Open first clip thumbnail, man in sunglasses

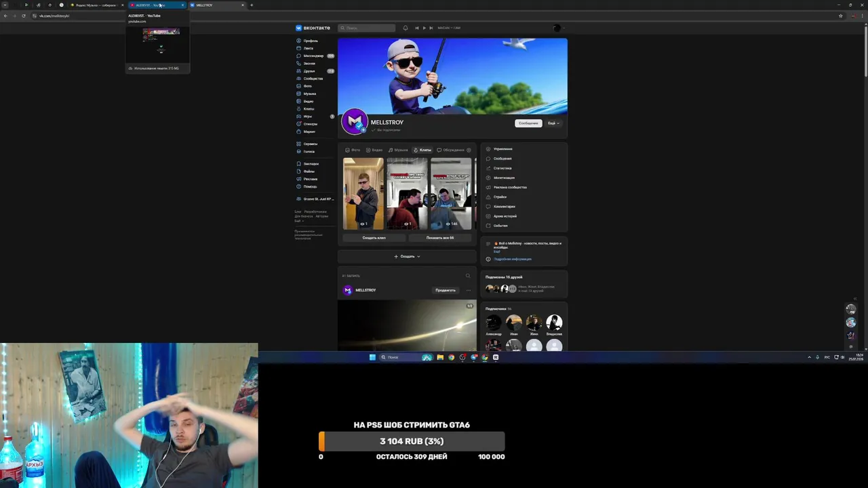(x=363, y=193)
